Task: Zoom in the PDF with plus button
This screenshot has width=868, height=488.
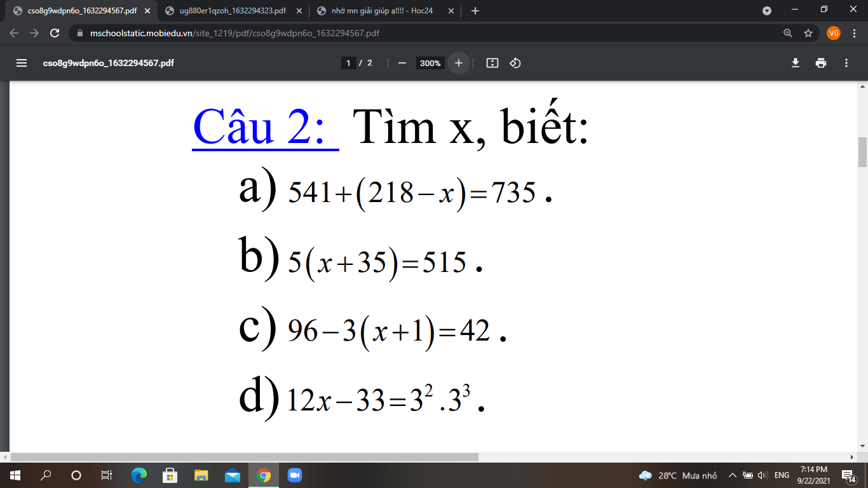Action: (459, 63)
